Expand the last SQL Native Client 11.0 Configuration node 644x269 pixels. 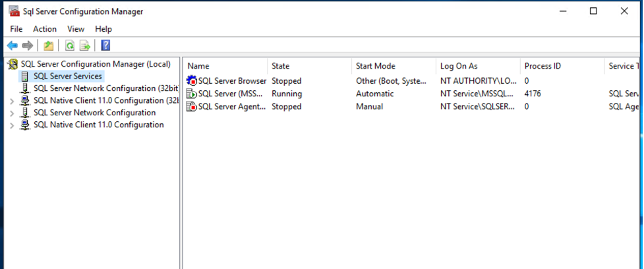[x=11, y=125]
